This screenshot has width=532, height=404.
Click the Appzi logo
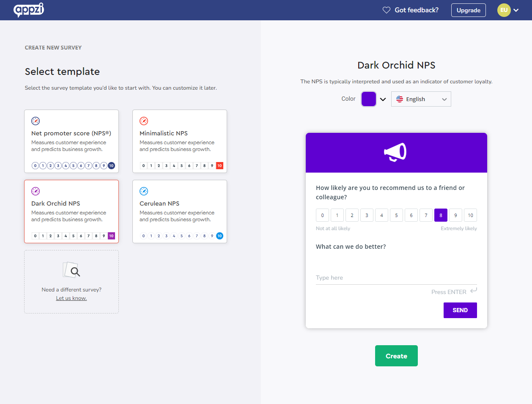(x=29, y=10)
